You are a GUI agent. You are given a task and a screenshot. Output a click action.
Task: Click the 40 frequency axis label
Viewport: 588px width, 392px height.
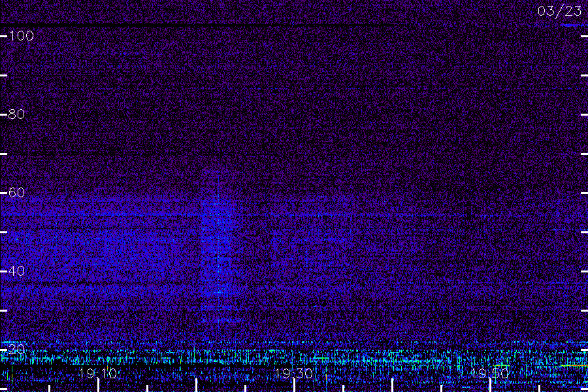click(16, 271)
